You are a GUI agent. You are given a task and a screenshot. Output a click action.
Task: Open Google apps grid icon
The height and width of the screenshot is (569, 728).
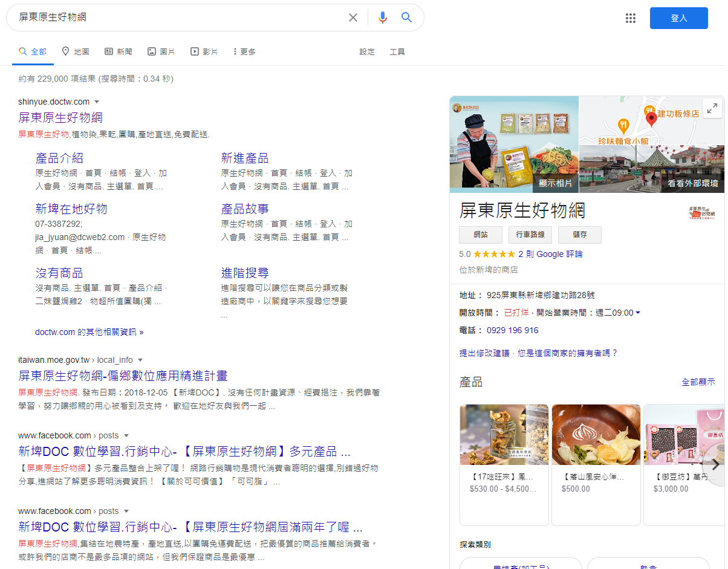coord(631,18)
